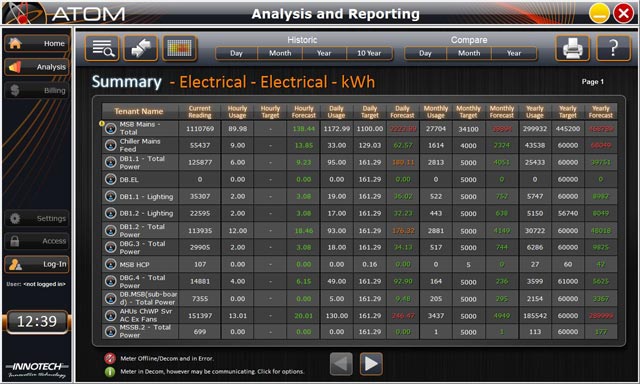Click the meter icon for MSSB.2 - Total Power

111,331
